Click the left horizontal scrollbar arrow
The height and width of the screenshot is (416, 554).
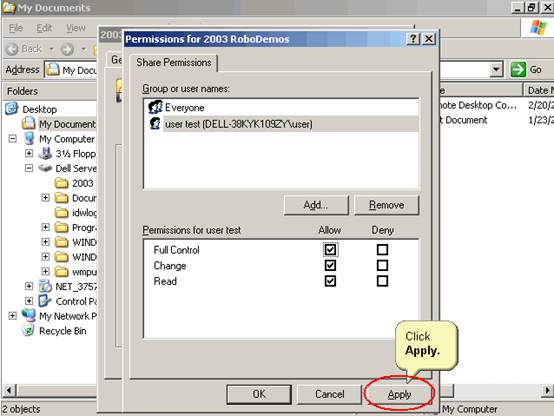coord(9,391)
